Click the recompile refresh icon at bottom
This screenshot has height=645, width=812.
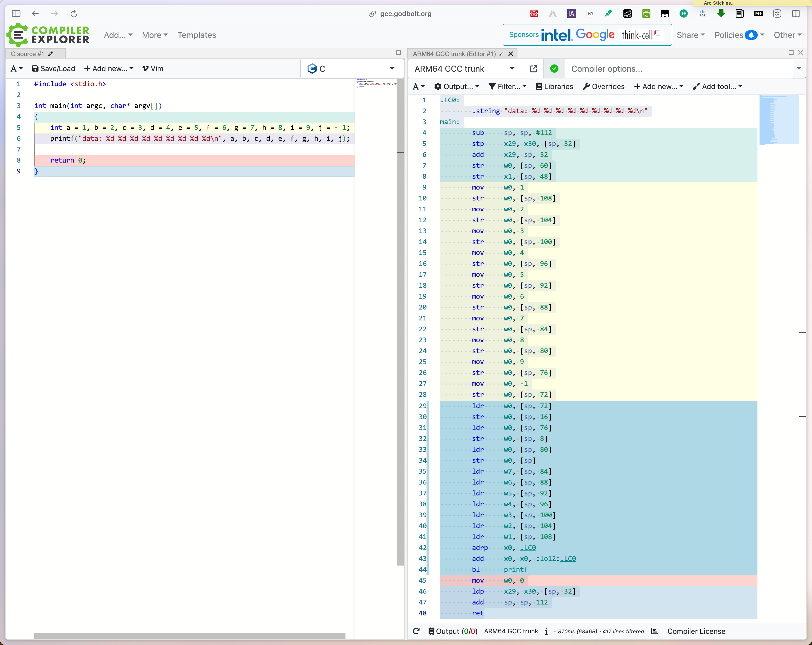click(x=416, y=631)
